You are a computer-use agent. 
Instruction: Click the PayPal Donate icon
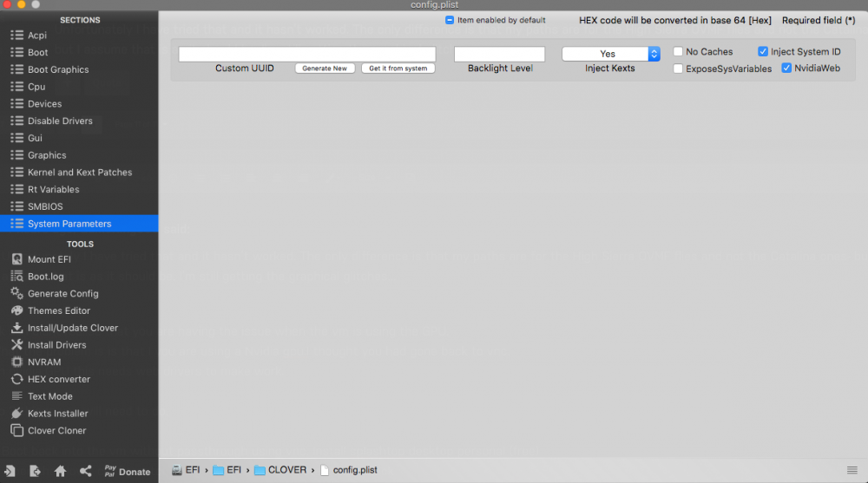[110, 471]
